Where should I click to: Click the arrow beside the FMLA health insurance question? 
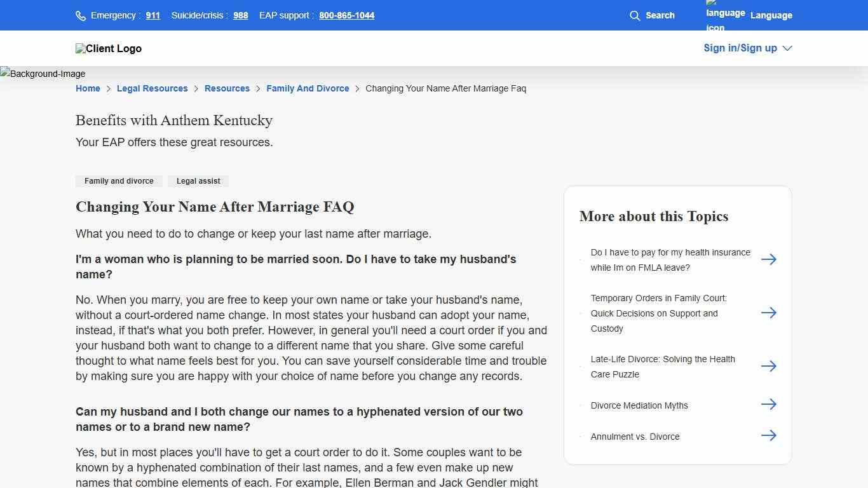(769, 259)
